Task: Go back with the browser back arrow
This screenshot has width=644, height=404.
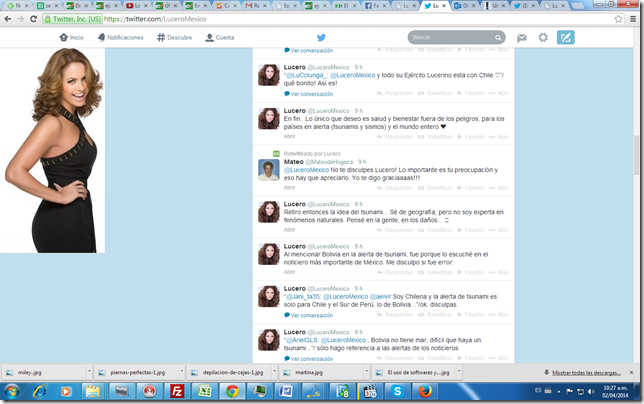Action: (x=7, y=19)
